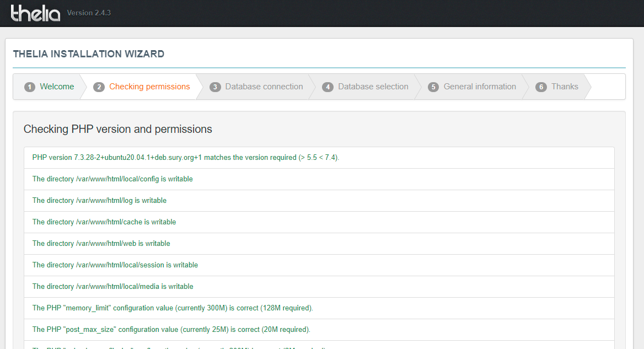Screen dimensions: 644x349
Task: Click the Thelia logo in header
Action: pyautogui.click(x=35, y=13)
